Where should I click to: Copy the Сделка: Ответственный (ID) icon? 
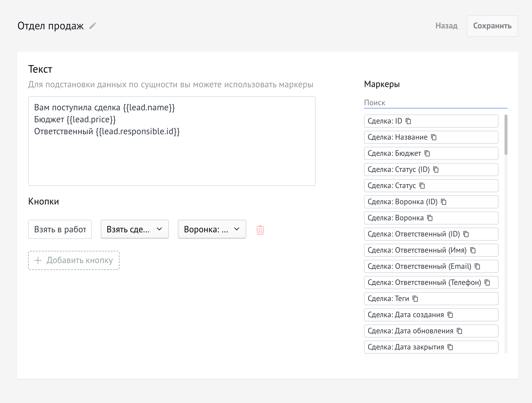point(466,234)
